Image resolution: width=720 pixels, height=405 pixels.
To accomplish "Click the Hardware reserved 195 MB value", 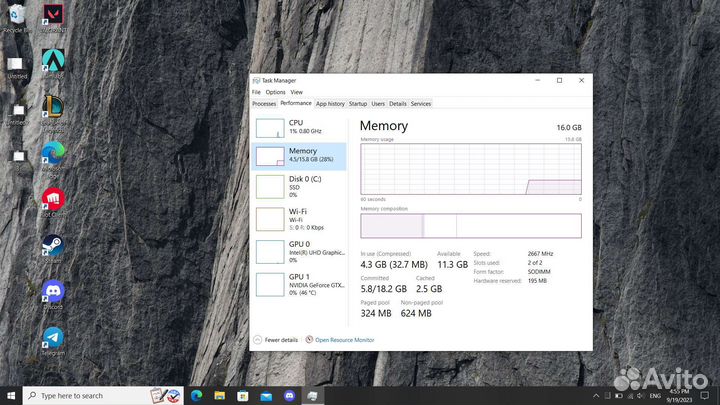I will [537, 281].
